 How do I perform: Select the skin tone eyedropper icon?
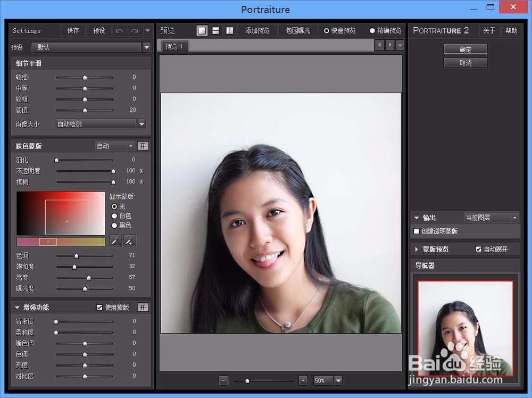[x=115, y=241]
